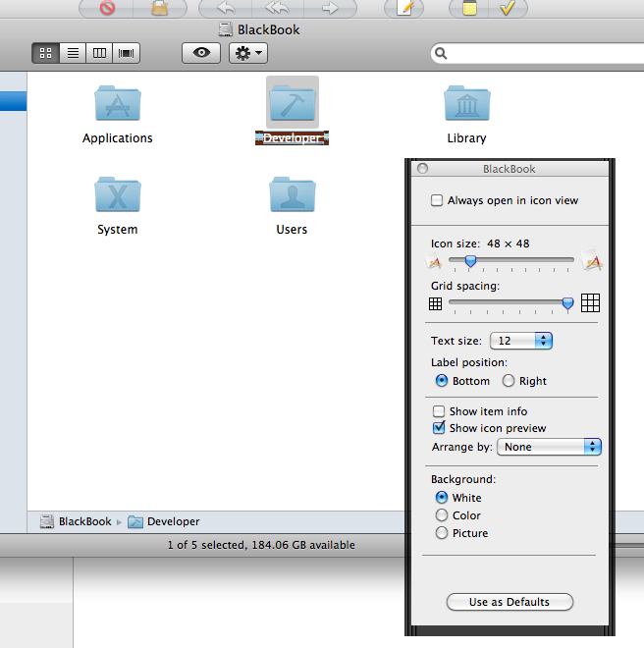The image size is (644, 648).
Task: Select the Users folder icon
Action: pyautogui.click(x=293, y=194)
